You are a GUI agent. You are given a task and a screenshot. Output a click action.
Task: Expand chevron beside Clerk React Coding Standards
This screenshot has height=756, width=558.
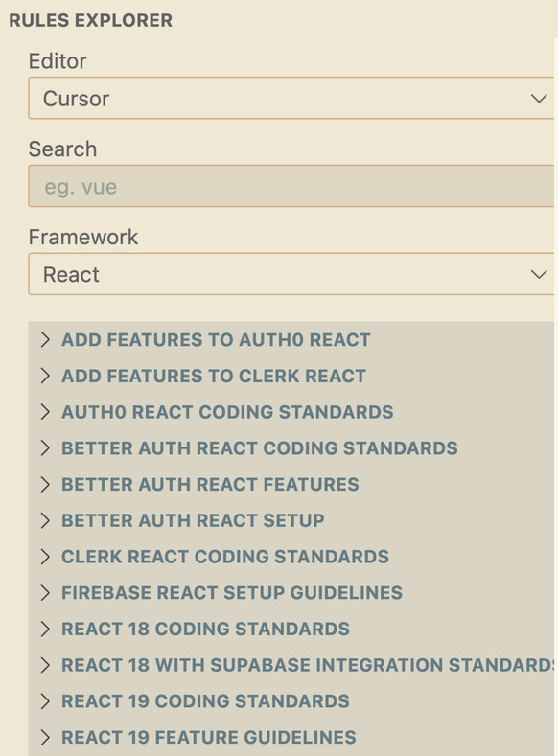click(x=45, y=557)
